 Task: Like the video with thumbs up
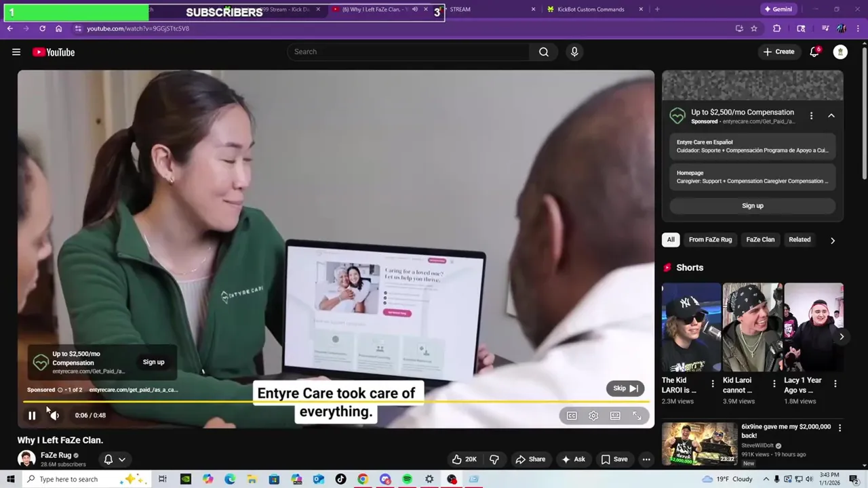click(465, 459)
